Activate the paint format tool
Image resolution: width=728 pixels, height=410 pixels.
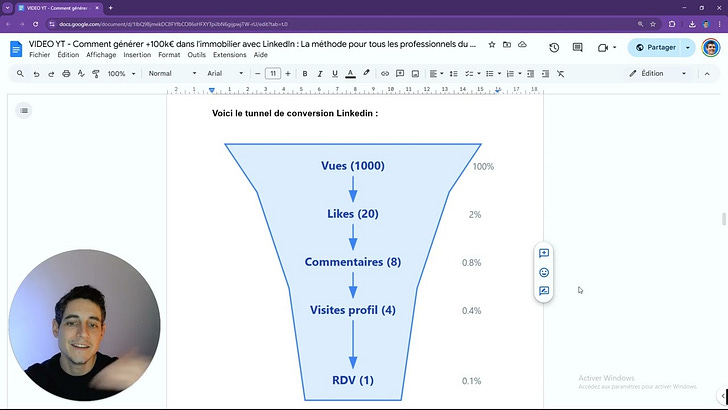coord(96,73)
